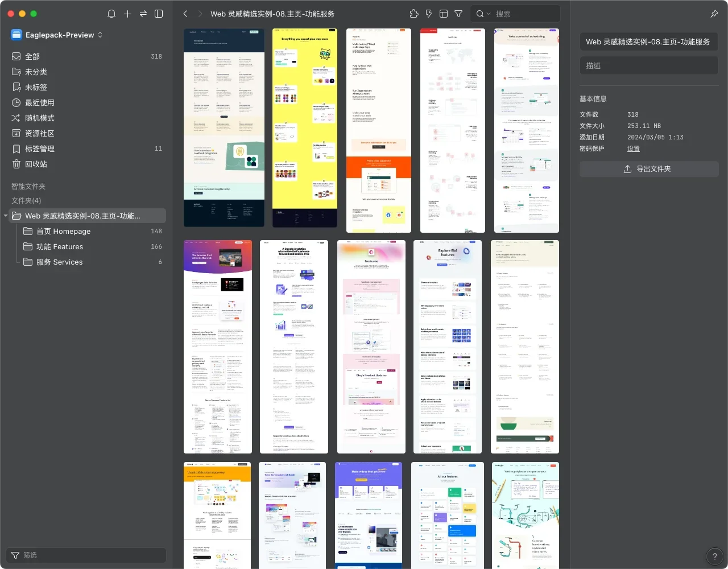Image resolution: width=728 pixels, height=569 pixels.
Task: Open the puzzle-piece extensions icon
Action: click(414, 14)
